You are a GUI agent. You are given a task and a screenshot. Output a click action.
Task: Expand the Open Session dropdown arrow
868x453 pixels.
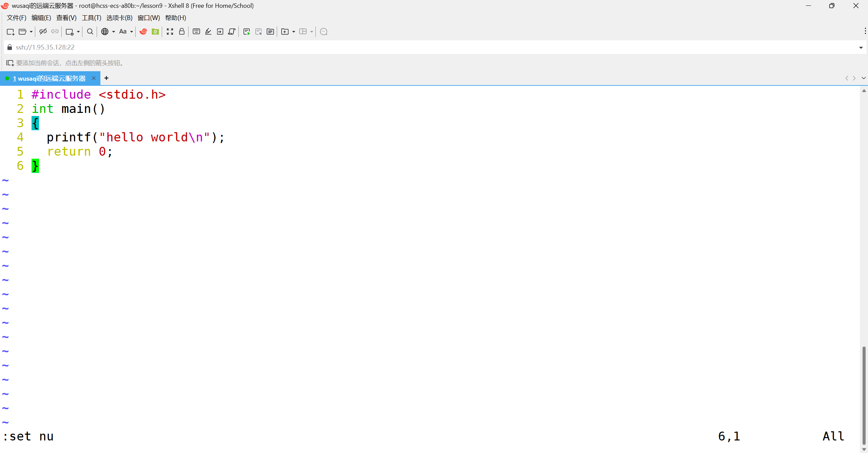[x=31, y=32]
